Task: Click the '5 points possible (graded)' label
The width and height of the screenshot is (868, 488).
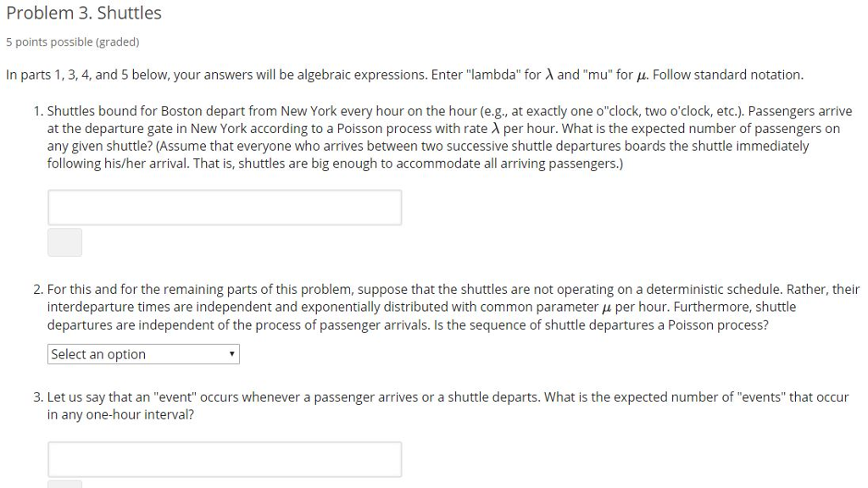Action: coord(71,42)
